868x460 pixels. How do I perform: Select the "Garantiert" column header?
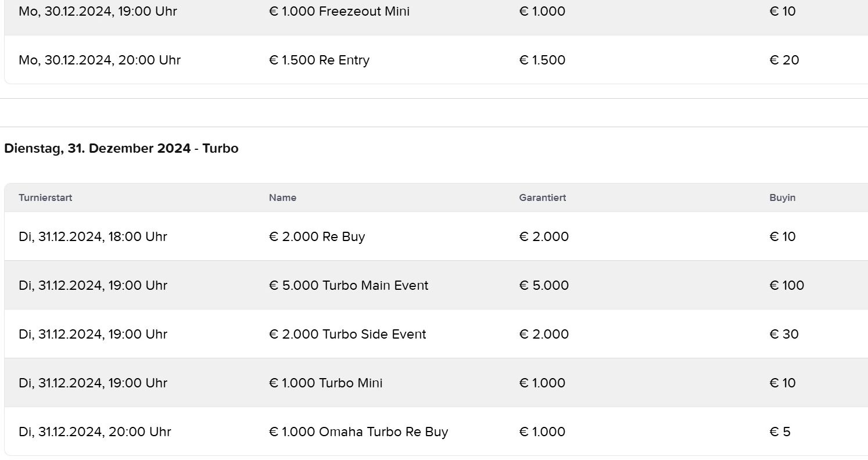[x=542, y=197]
